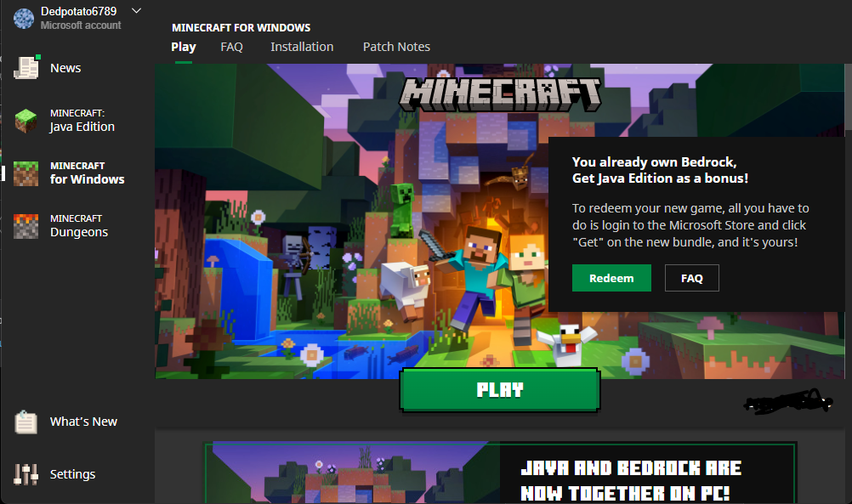Click the FAQ button in the promo panel

(692, 278)
